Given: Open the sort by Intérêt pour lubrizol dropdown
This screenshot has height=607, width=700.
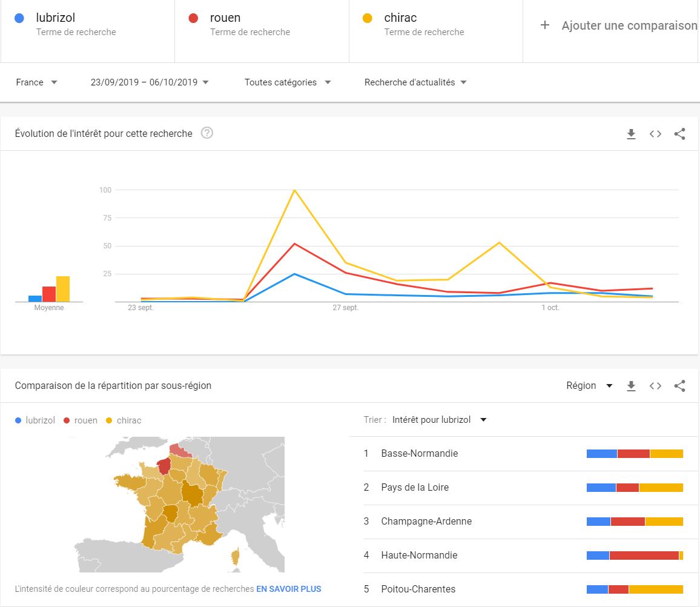Looking at the screenshot, I should click(439, 420).
